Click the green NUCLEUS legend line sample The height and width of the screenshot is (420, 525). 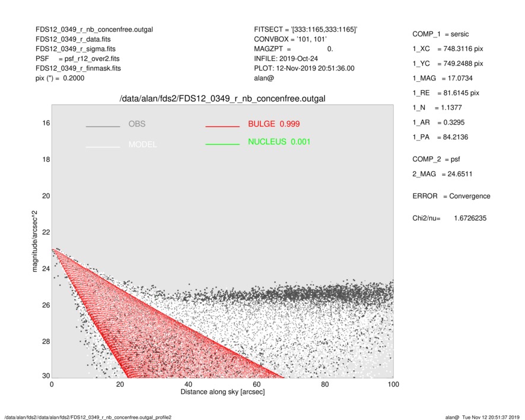(222, 144)
